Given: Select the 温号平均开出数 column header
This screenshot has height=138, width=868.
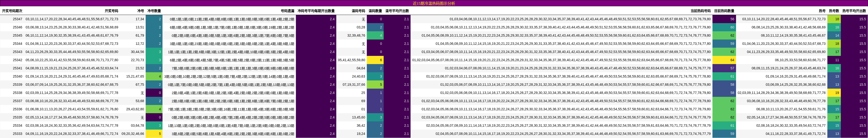Looking at the screenshot, I should click(x=397, y=11).
